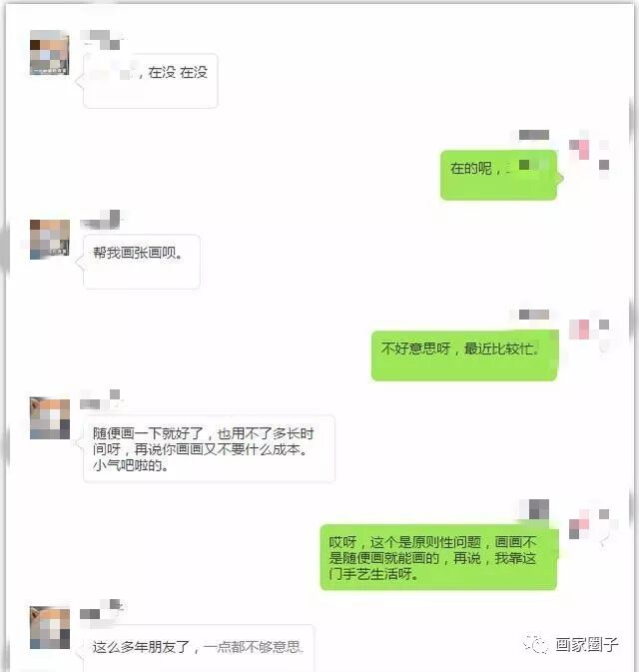Image resolution: width=639 pixels, height=672 pixels.
Task: Select the '小气吧啦的' long message bubble
Action: 209,448
